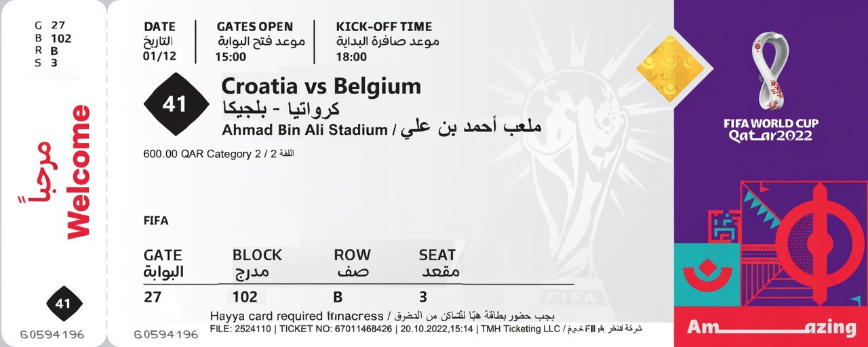Click the Croatia vs Belgium match title
This screenshot has width=868, height=347.
pyautogui.click(x=321, y=87)
